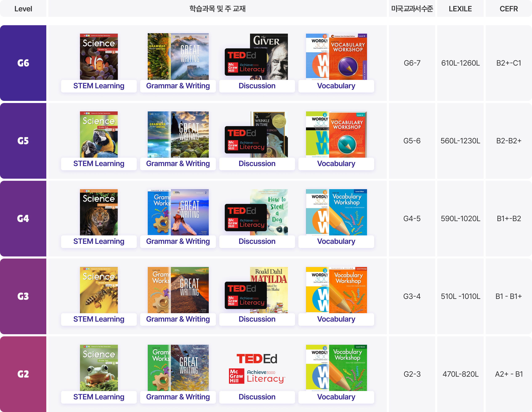The image size is (532, 412).
Task: Click Grammar & Writing label in G5 row
Action: 178,164
